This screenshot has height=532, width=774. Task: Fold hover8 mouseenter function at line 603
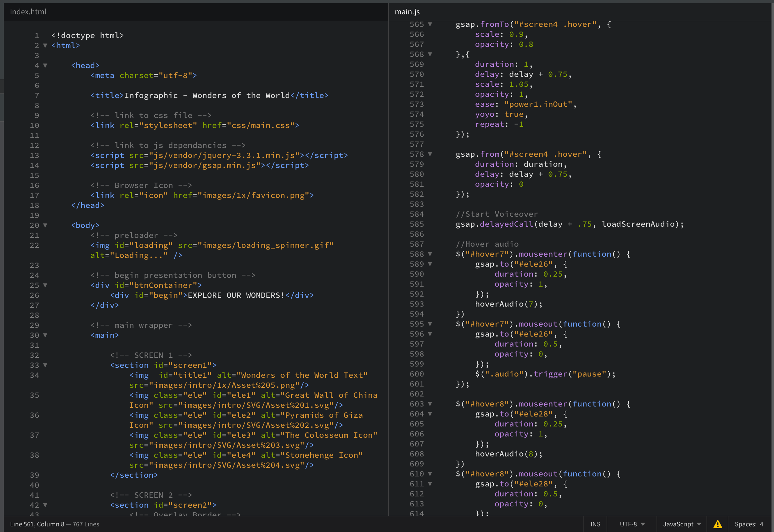tap(430, 404)
